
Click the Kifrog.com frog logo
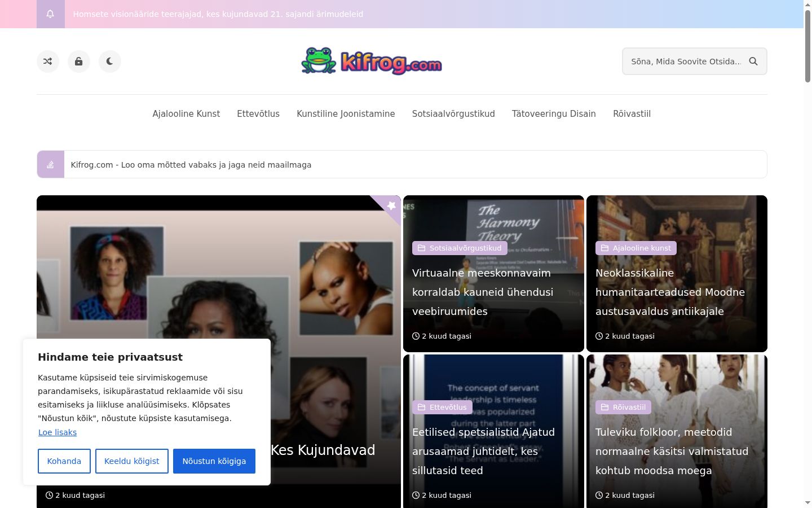371,61
